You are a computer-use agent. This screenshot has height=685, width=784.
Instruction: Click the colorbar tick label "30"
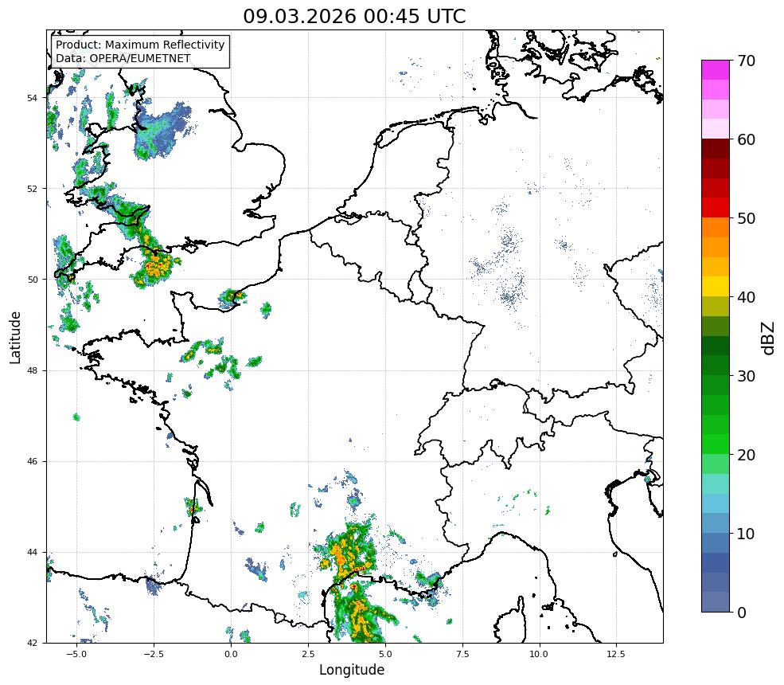[x=746, y=376]
